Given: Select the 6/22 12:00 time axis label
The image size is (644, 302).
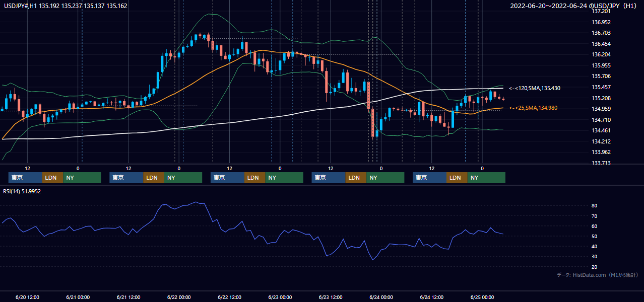Looking at the screenshot, I should 230,297.
